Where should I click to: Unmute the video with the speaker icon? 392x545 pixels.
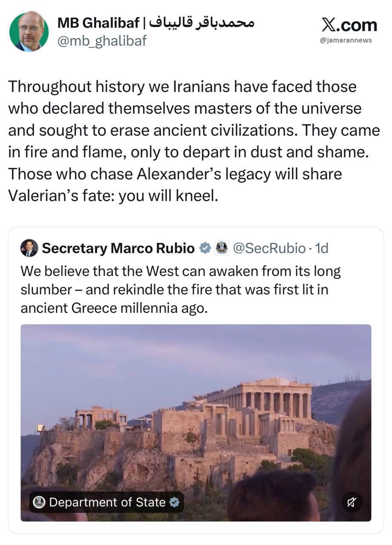(352, 502)
